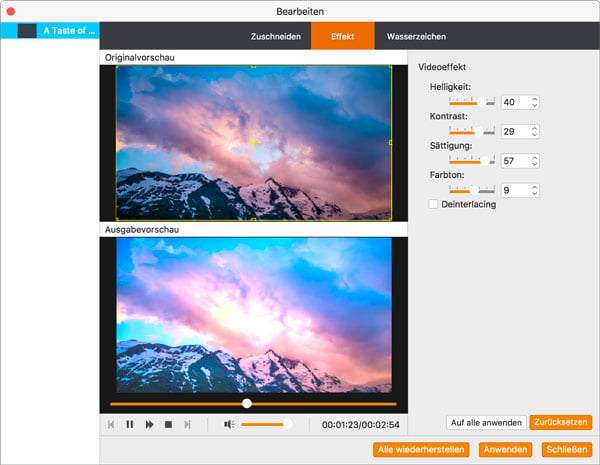600x465 pixels.
Task: Click the Alle wiederherstellen button
Action: (x=421, y=450)
